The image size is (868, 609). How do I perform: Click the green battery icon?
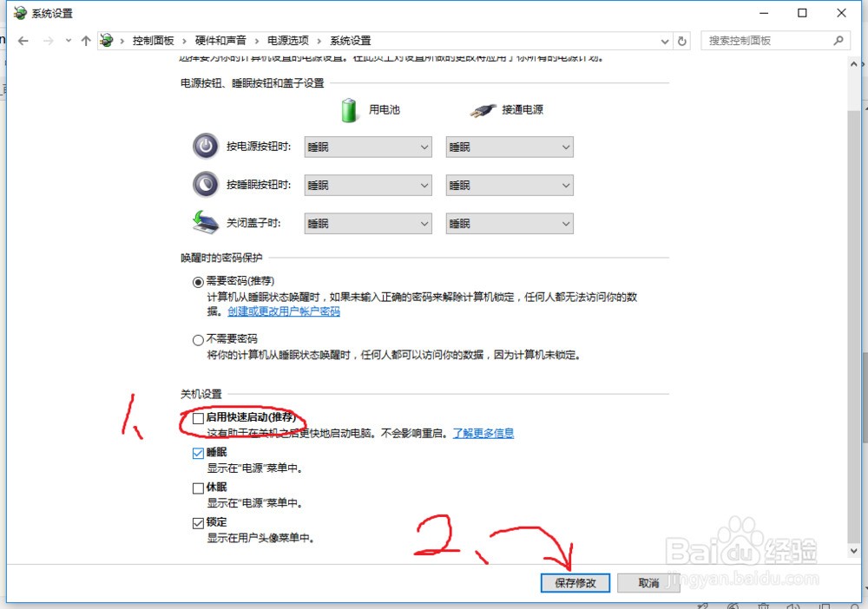(x=349, y=109)
